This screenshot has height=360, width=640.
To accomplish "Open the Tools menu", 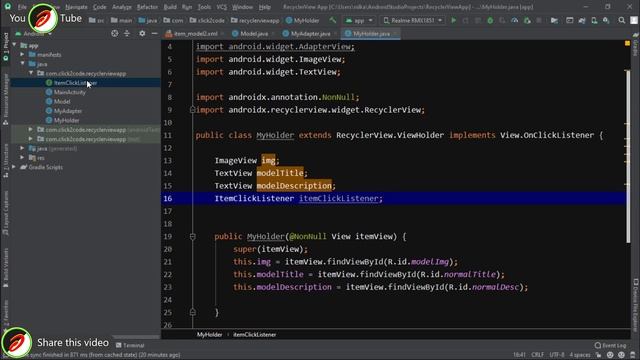I will pyautogui.click(x=204, y=7).
